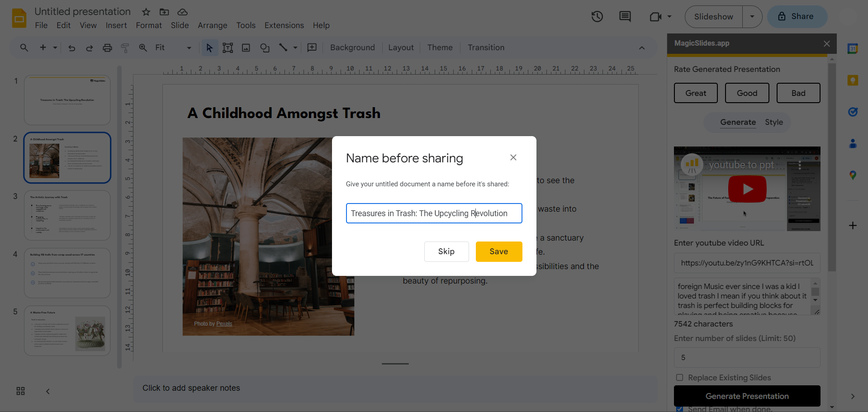868x412 pixels.
Task: Switch to the Style tab
Action: click(773, 123)
